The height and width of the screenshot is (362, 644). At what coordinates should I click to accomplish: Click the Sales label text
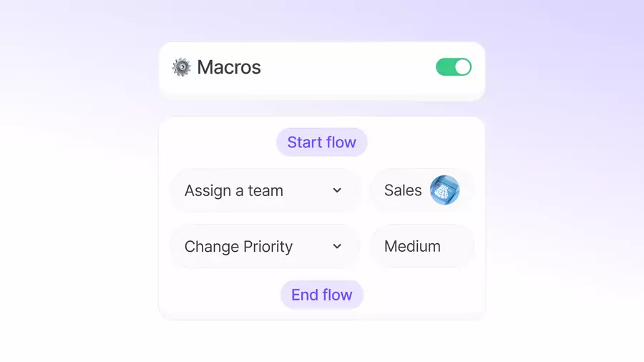click(403, 190)
